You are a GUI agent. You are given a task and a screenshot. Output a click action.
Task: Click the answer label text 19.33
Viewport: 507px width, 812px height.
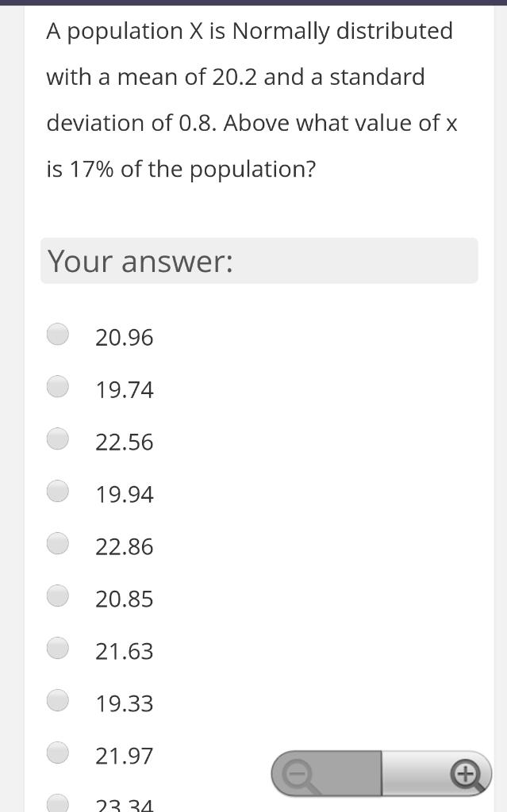(x=125, y=703)
